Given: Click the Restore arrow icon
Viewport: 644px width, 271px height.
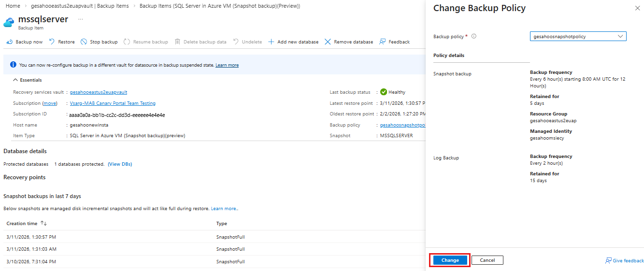Looking at the screenshot, I should tap(52, 42).
